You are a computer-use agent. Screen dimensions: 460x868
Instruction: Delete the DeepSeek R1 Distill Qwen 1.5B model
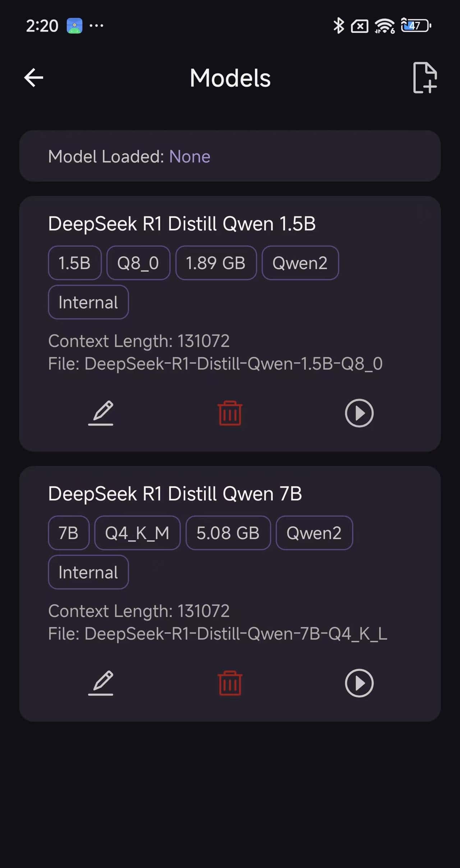tap(230, 413)
